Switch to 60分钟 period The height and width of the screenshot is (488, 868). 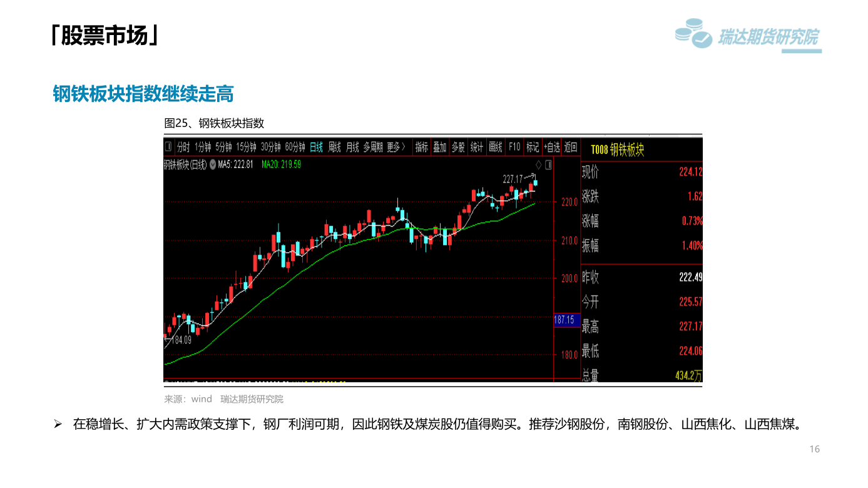295,147
